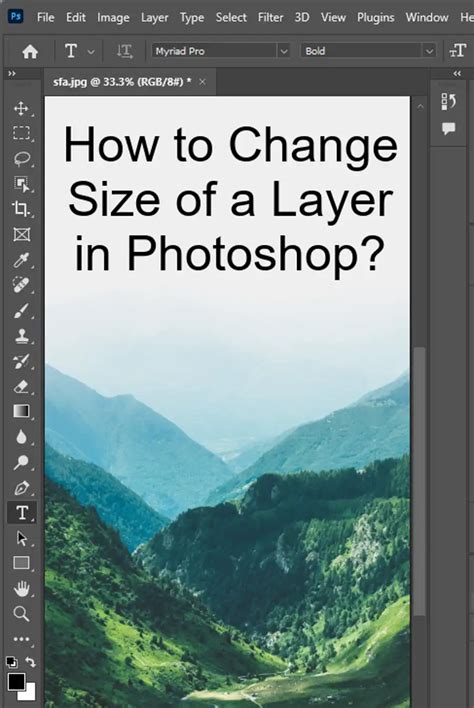Select the Clone Stamp tool
Screen dimensions: 474x708
[21, 336]
